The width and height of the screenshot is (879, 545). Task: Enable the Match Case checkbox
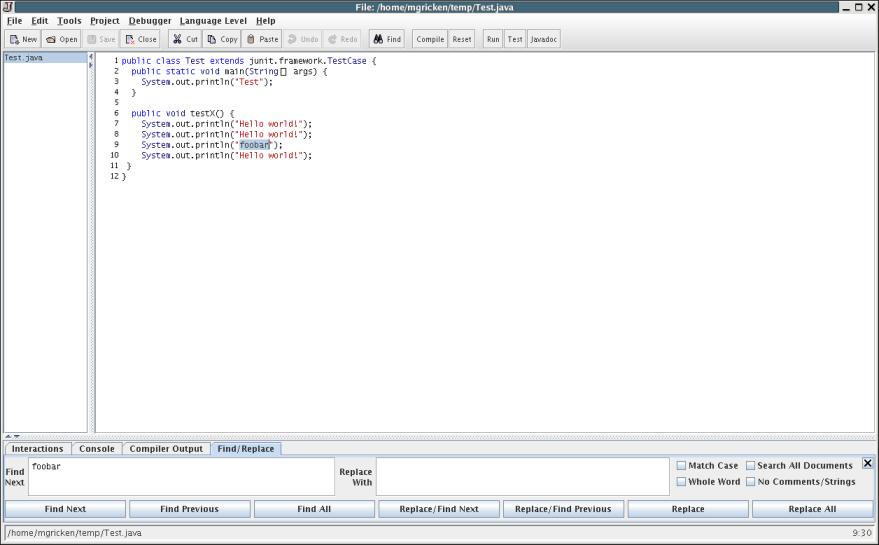point(682,466)
